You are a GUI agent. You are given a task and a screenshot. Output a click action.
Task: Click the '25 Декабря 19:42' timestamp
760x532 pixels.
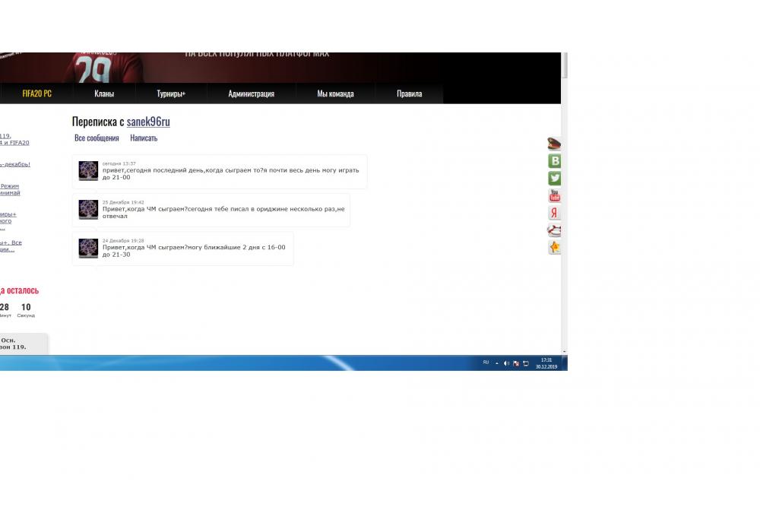[x=123, y=202]
